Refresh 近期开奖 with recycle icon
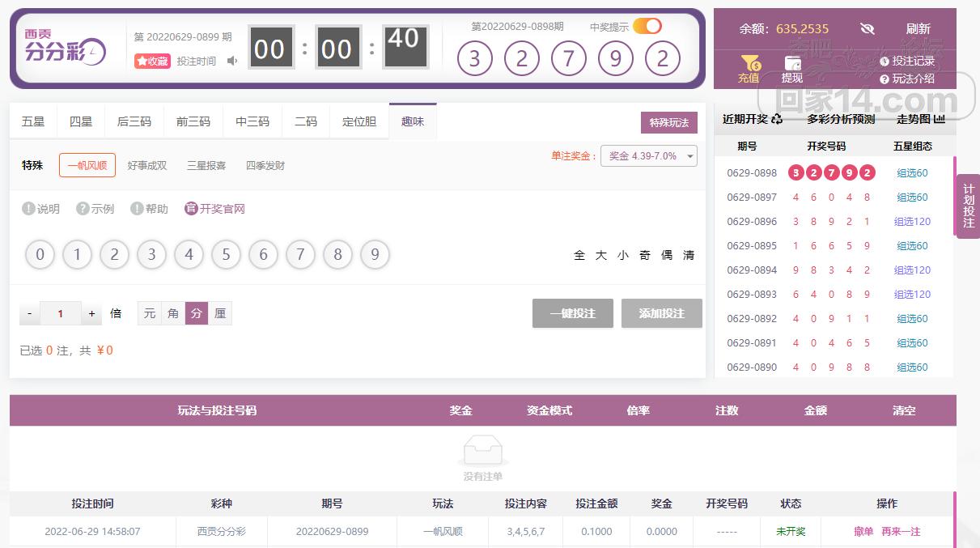Screen dimensions: 980x548 tap(777, 119)
